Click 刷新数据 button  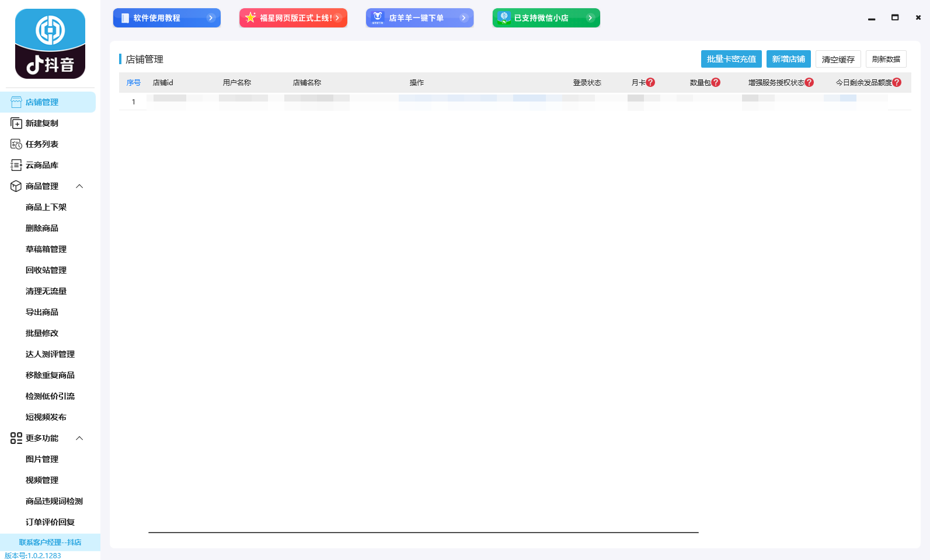coord(886,59)
